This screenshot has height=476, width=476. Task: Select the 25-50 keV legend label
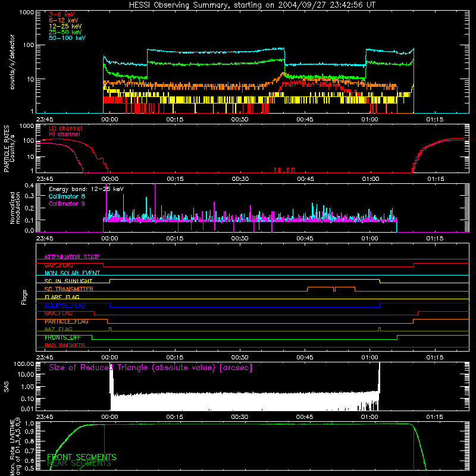pyautogui.click(x=65, y=32)
